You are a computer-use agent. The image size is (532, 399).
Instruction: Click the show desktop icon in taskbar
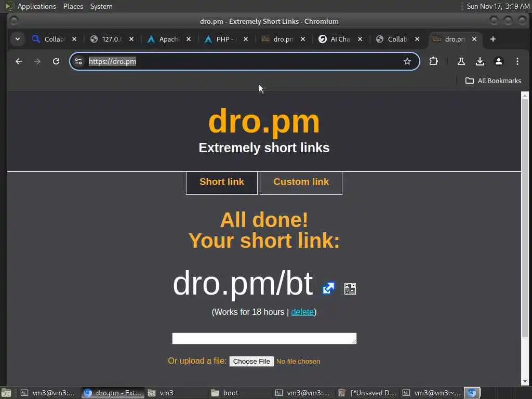click(6, 393)
